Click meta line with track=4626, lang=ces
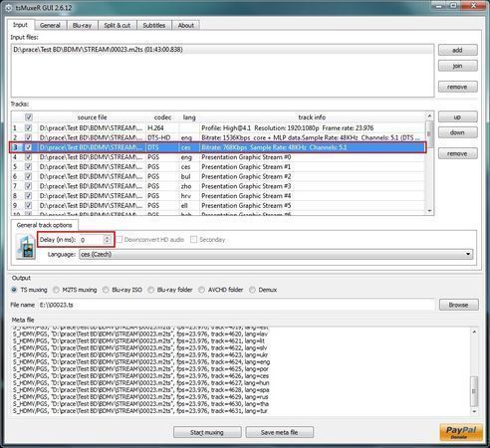Image resolution: width=490 pixels, height=448 pixels. point(141,376)
